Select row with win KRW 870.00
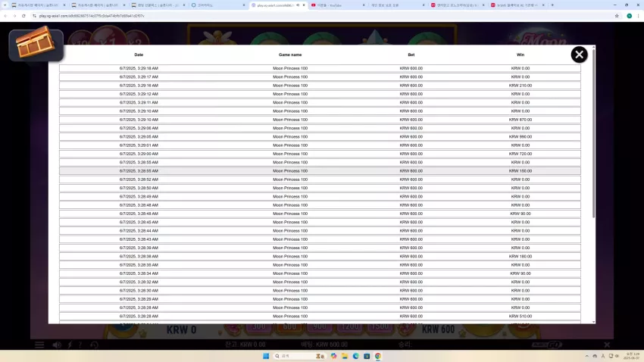Image resolution: width=644 pixels, height=362 pixels. point(320,120)
